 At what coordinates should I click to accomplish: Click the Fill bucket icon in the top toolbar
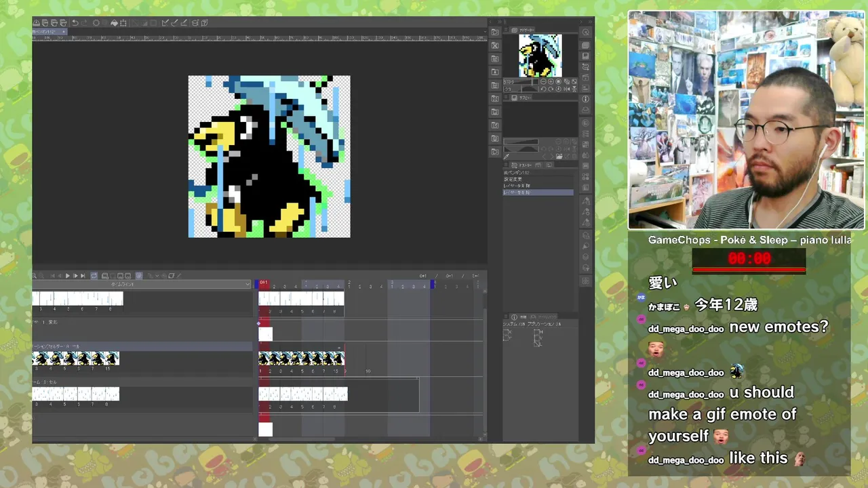pyautogui.click(x=114, y=23)
